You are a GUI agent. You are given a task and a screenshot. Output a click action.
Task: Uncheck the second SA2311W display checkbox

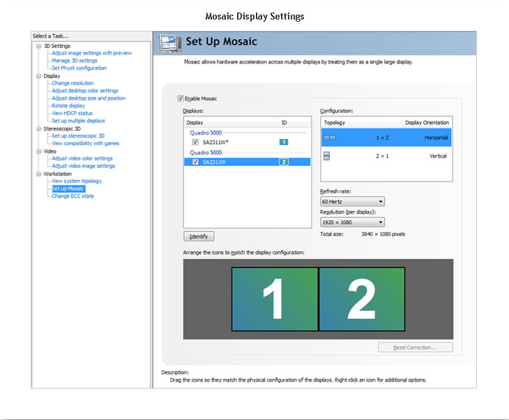pyautogui.click(x=195, y=162)
